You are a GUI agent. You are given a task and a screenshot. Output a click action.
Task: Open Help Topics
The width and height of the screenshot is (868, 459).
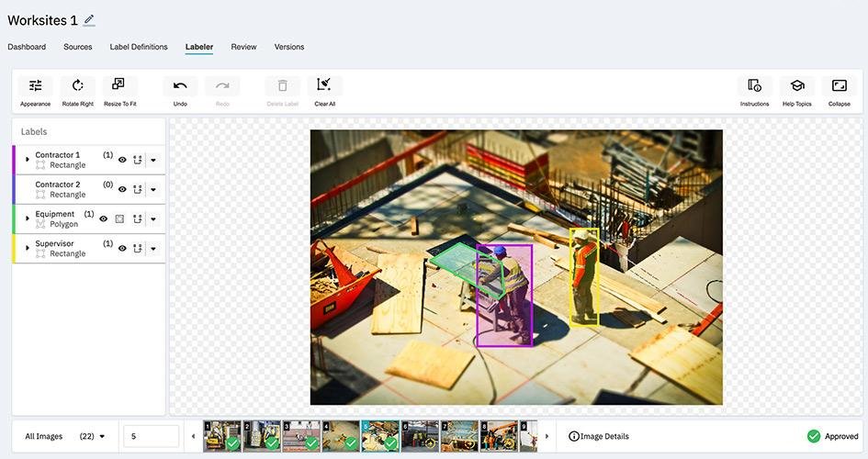tap(796, 87)
